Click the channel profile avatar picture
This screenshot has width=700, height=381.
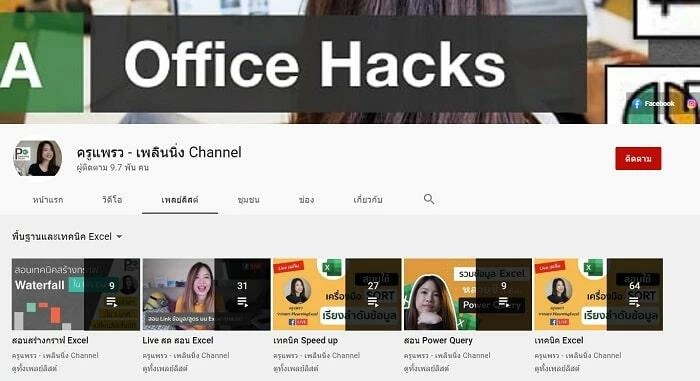[38, 158]
